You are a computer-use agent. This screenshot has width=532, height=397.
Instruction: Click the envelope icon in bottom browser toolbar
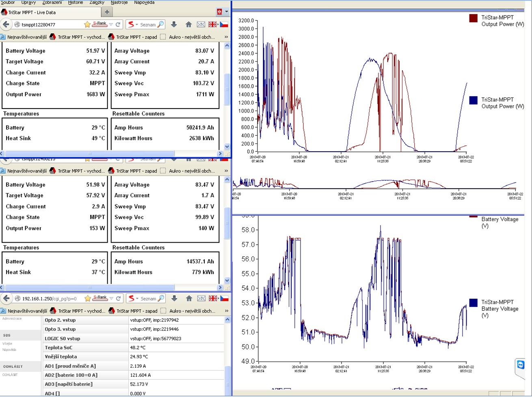point(201,299)
